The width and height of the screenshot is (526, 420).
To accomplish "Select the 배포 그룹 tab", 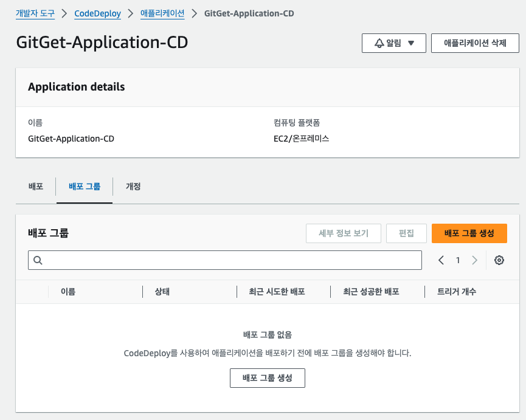I will pos(84,187).
